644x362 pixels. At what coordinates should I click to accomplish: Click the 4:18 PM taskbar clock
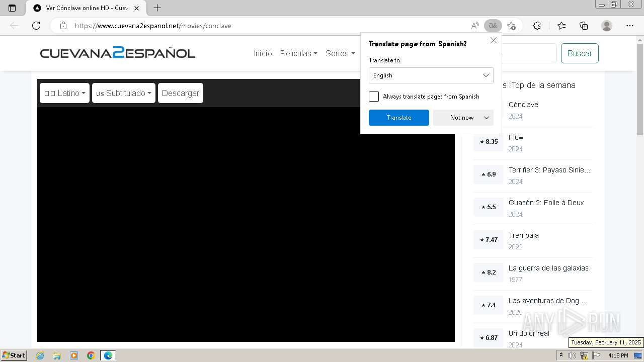coord(618,355)
